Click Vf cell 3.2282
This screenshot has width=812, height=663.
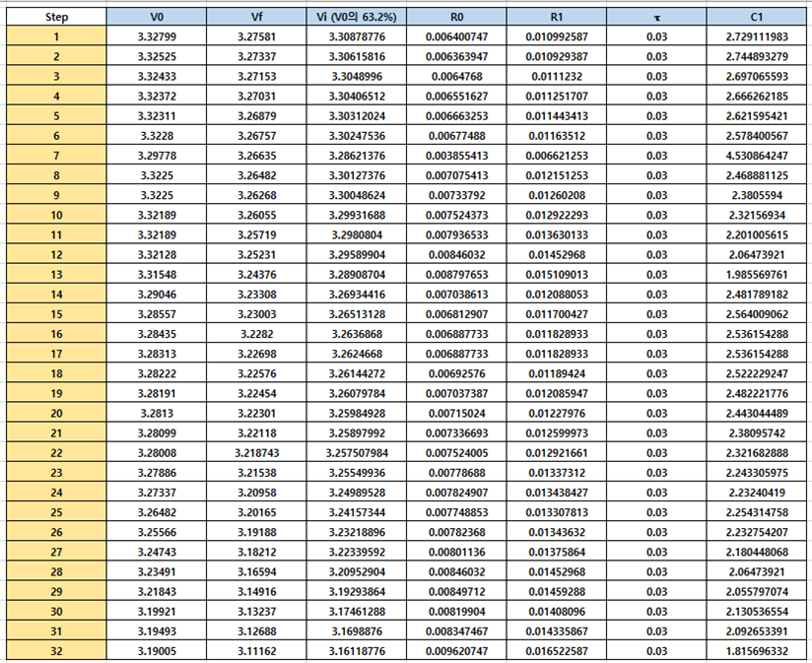(256, 334)
